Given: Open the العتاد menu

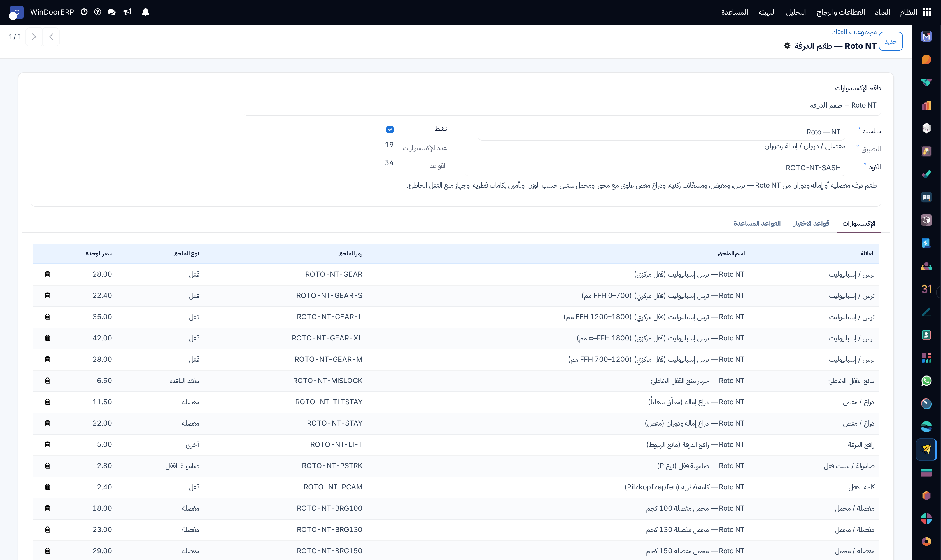Looking at the screenshot, I should (x=882, y=12).
